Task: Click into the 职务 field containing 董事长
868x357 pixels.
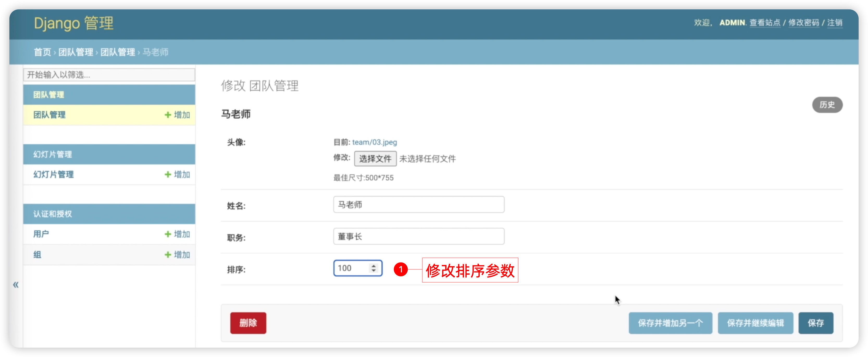Action: click(x=418, y=236)
